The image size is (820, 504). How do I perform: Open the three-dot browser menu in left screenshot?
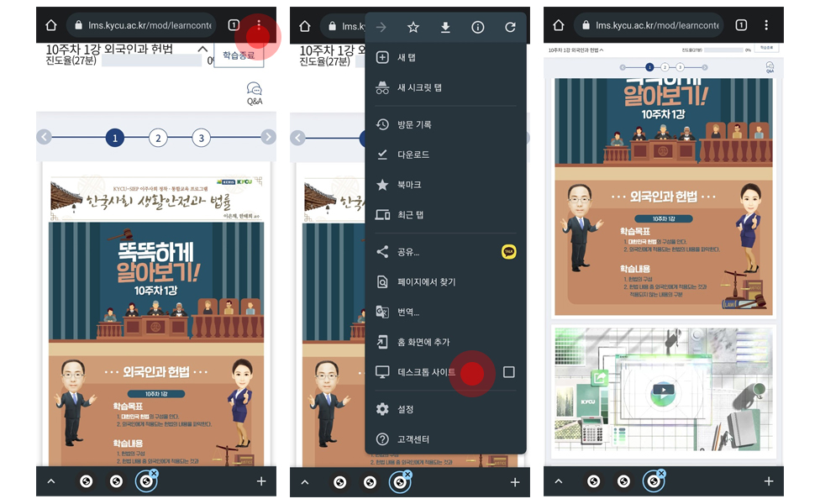(259, 24)
